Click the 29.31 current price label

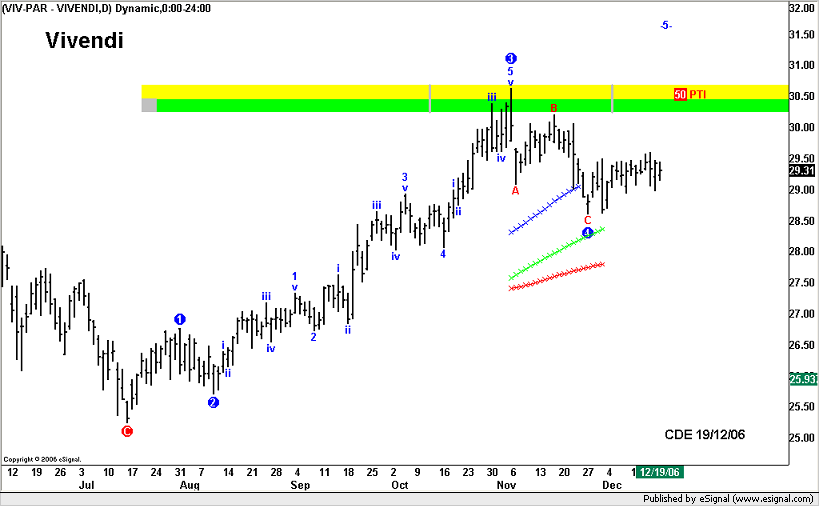point(802,170)
